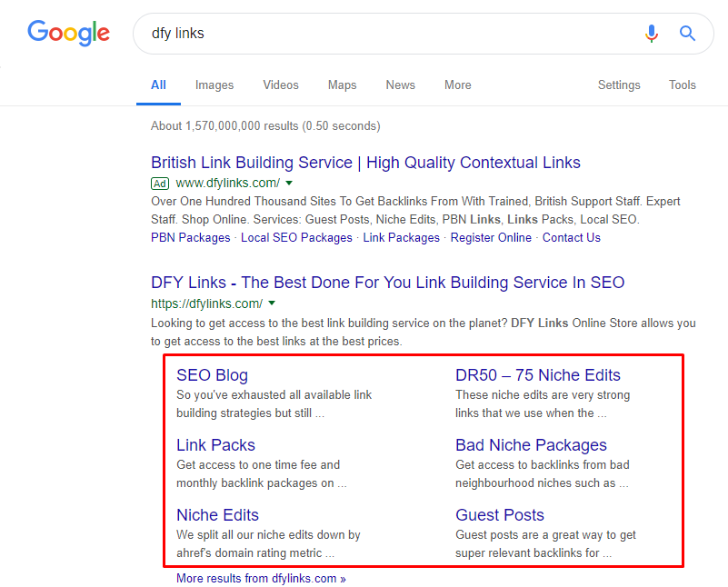The image size is (728, 587).
Task: Click the blue magnifier search icon
Action: pyautogui.click(x=687, y=34)
